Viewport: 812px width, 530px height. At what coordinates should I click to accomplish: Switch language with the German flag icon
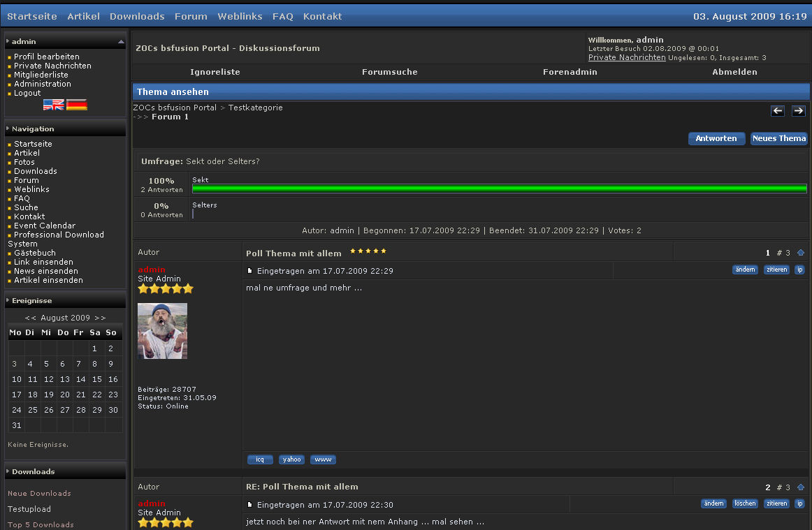tap(77, 105)
